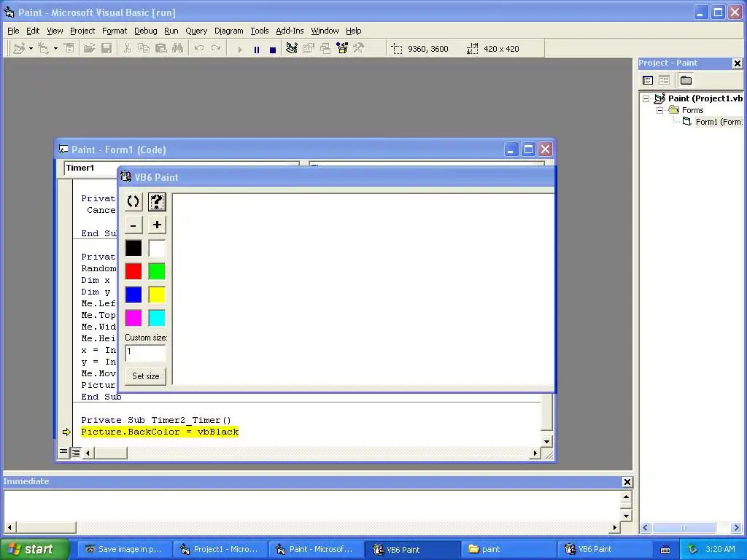
Task: Click Toggle Folders icon in Project panel
Action: pos(686,80)
